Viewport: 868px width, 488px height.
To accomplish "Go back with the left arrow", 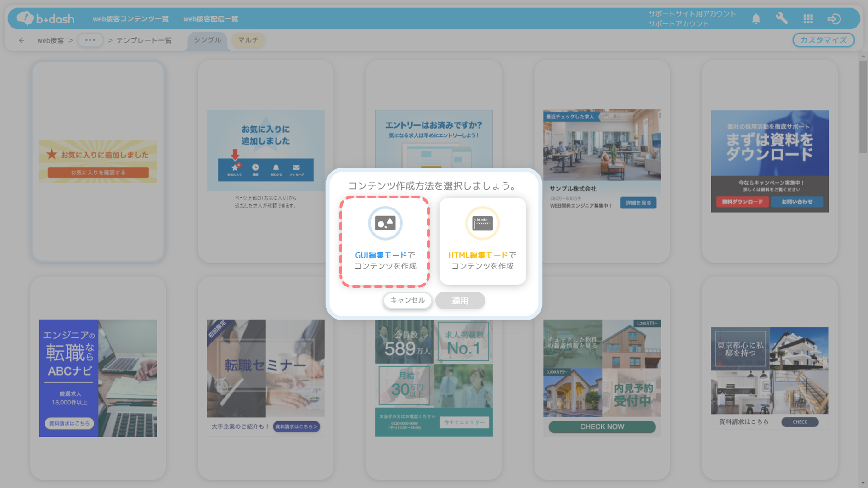I will [22, 40].
